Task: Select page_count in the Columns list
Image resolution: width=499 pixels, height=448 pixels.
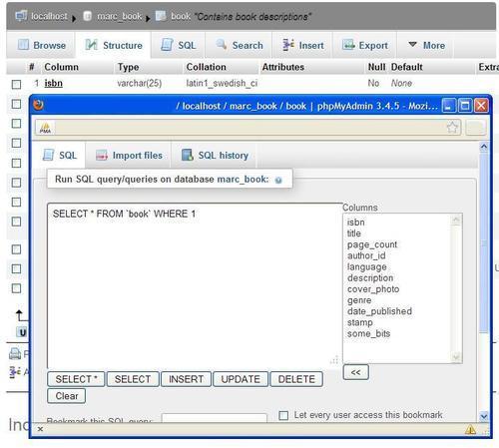Action: tap(372, 244)
